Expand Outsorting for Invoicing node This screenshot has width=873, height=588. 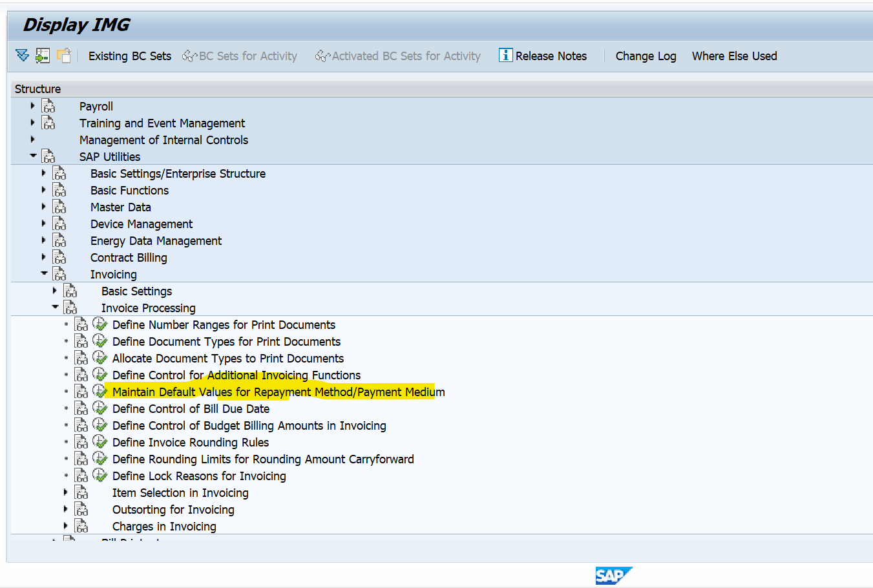[x=65, y=509]
